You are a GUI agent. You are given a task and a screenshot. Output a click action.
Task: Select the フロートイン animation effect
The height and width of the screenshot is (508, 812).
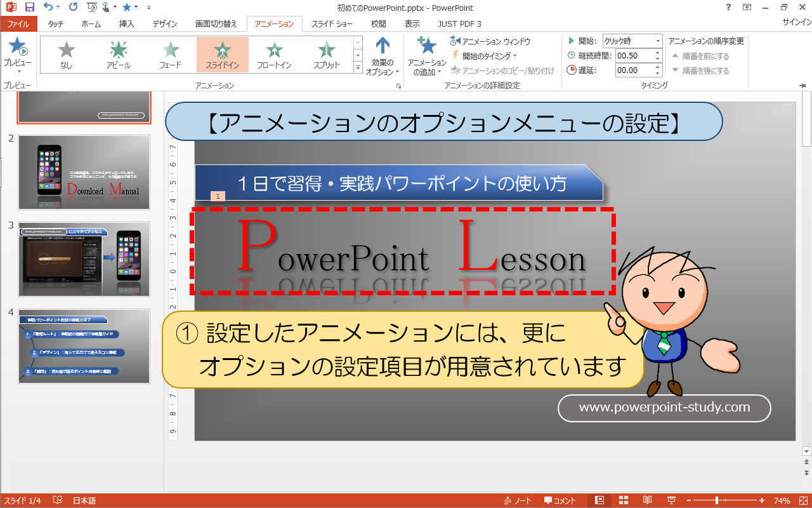pos(274,54)
